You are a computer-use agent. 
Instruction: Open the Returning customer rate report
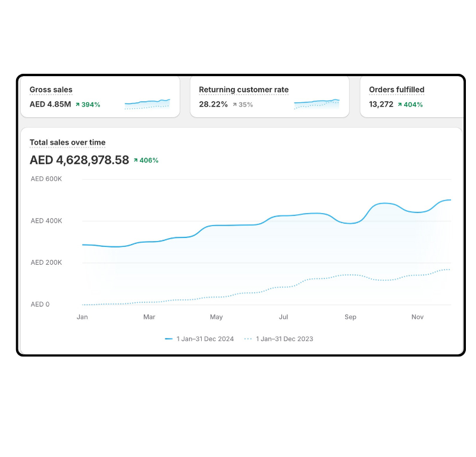click(x=243, y=90)
